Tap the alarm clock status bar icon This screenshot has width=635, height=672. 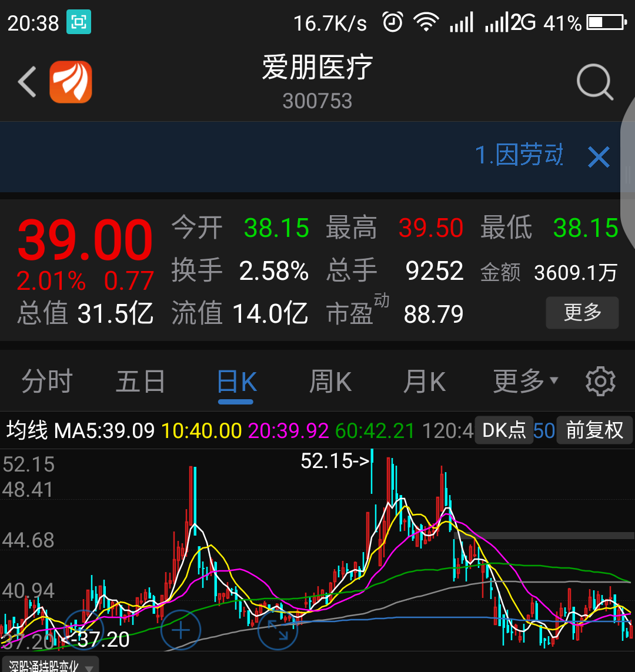(392, 21)
